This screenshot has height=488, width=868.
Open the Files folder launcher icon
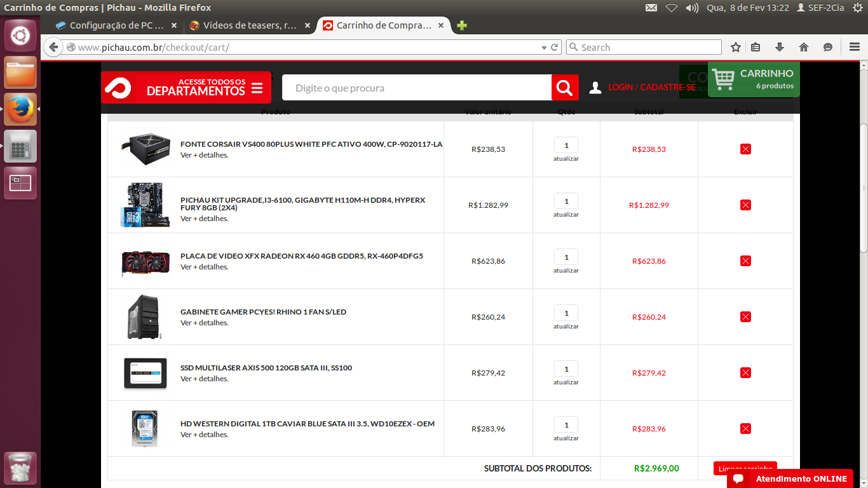pyautogui.click(x=20, y=72)
